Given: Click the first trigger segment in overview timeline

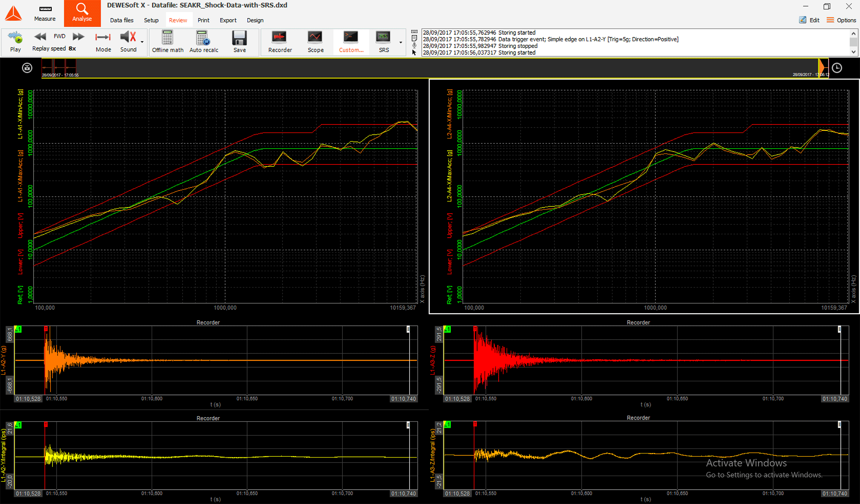Looking at the screenshot, I should (x=47, y=68).
